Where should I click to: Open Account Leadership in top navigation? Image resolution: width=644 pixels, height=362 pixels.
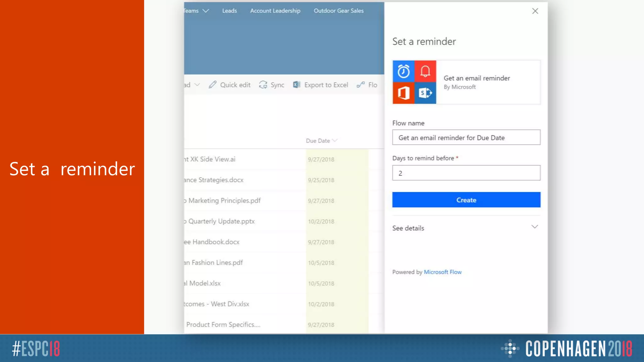pos(275,11)
